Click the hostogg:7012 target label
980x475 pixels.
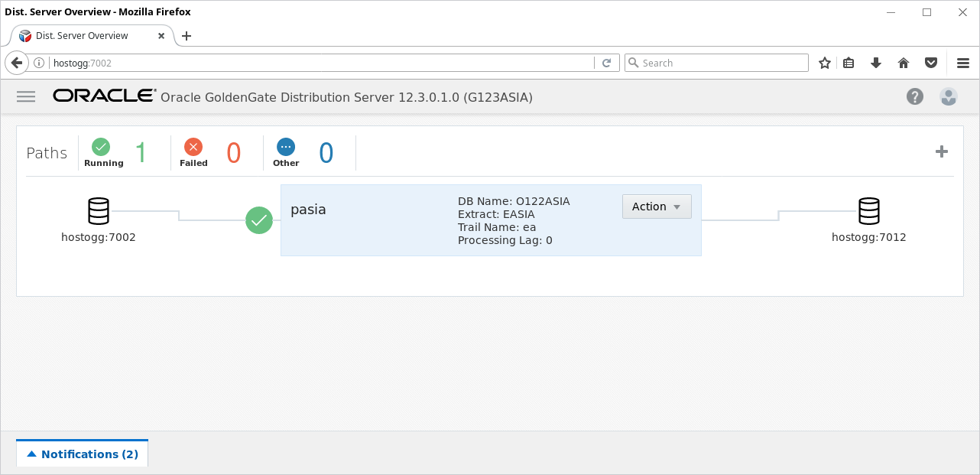869,237
